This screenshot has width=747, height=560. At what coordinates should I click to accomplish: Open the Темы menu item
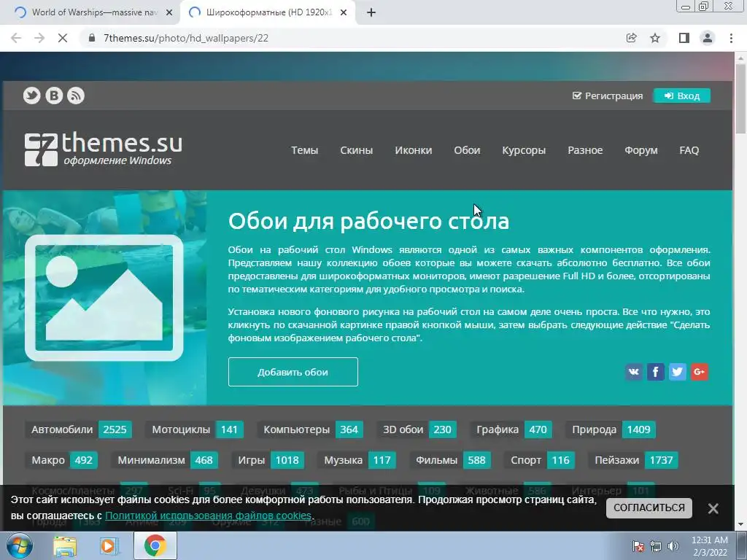pyautogui.click(x=304, y=150)
